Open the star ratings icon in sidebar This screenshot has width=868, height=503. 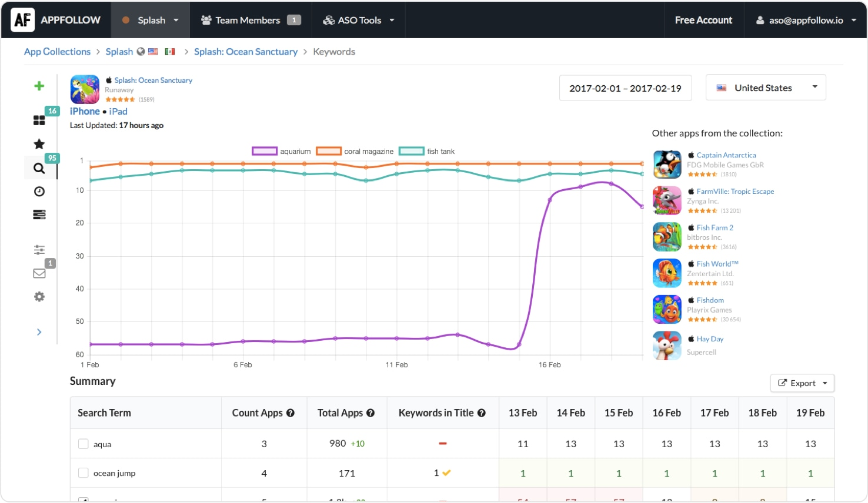click(x=39, y=144)
